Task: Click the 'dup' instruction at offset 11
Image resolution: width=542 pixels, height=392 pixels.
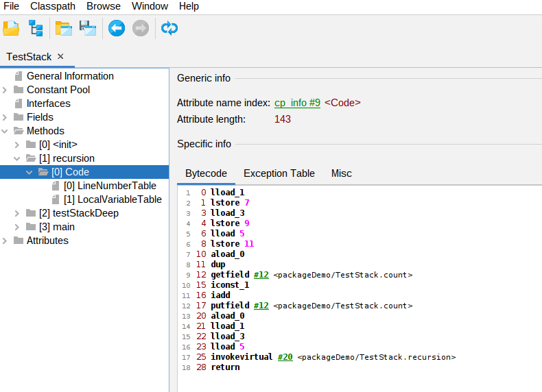Action: (x=218, y=265)
